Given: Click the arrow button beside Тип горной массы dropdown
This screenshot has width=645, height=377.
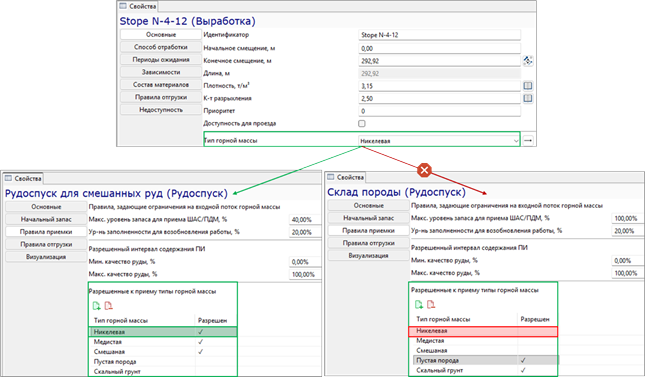Looking at the screenshot, I should tap(528, 140).
